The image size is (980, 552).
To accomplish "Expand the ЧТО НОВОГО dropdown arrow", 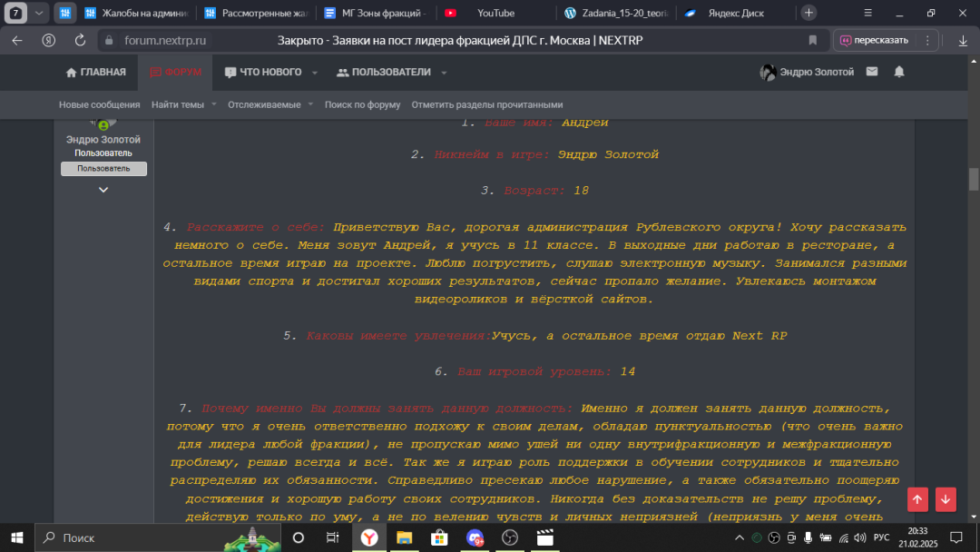I will [x=315, y=73].
